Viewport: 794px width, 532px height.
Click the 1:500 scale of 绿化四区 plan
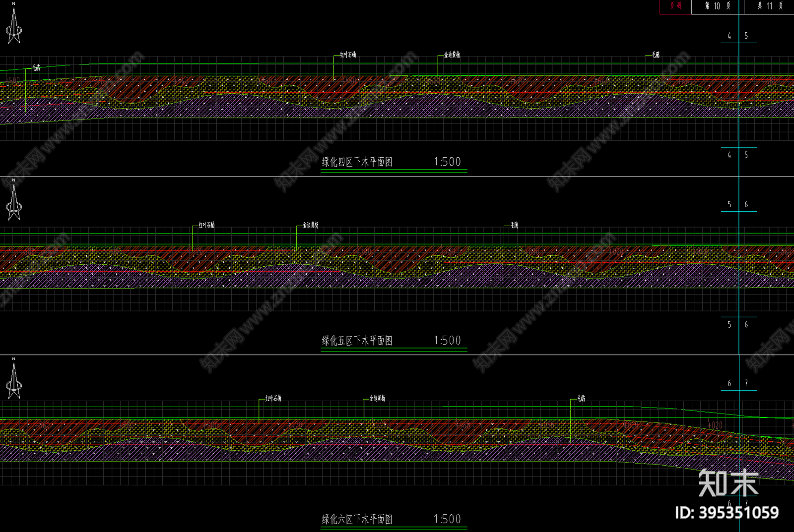tap(447, 162)
